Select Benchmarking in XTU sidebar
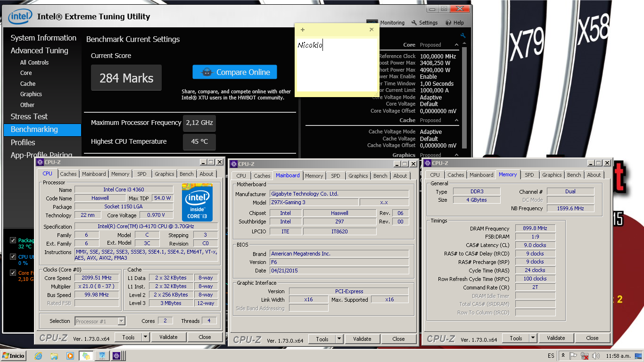The width and height of the screenshot is (644, 362). (x=42, y=129)
